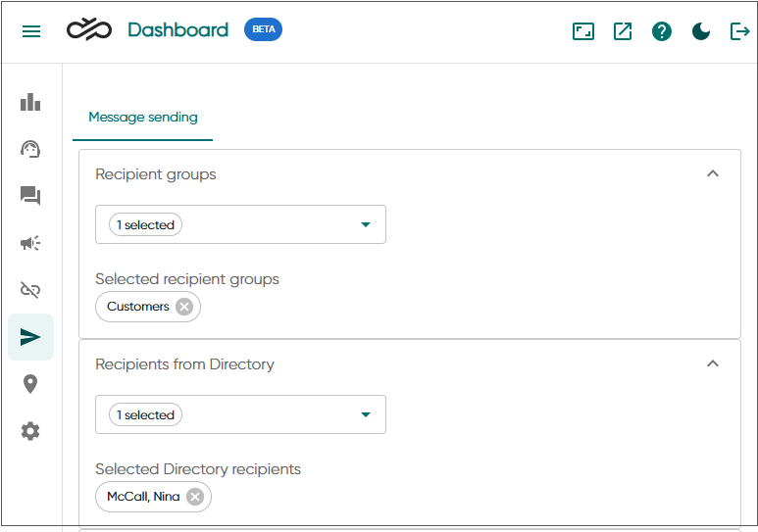Open the settings gear sidebar icon

pyautogui.click(x=30, y=431)
